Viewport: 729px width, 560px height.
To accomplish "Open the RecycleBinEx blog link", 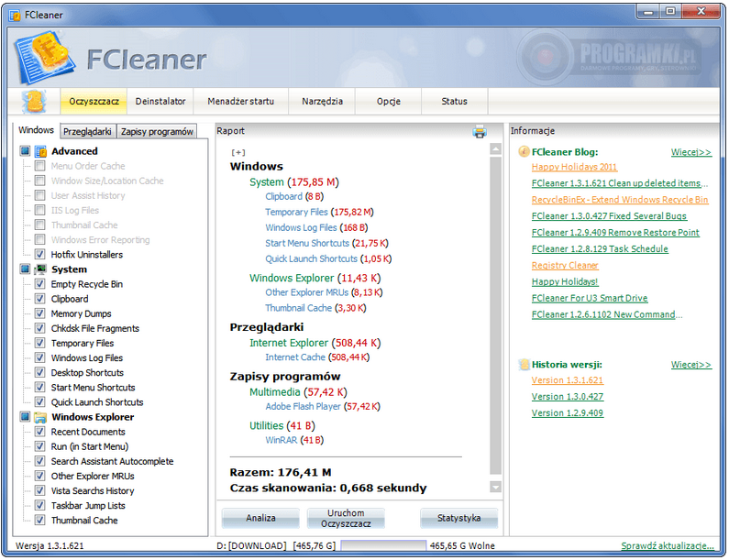I will [x=620, y=200].
